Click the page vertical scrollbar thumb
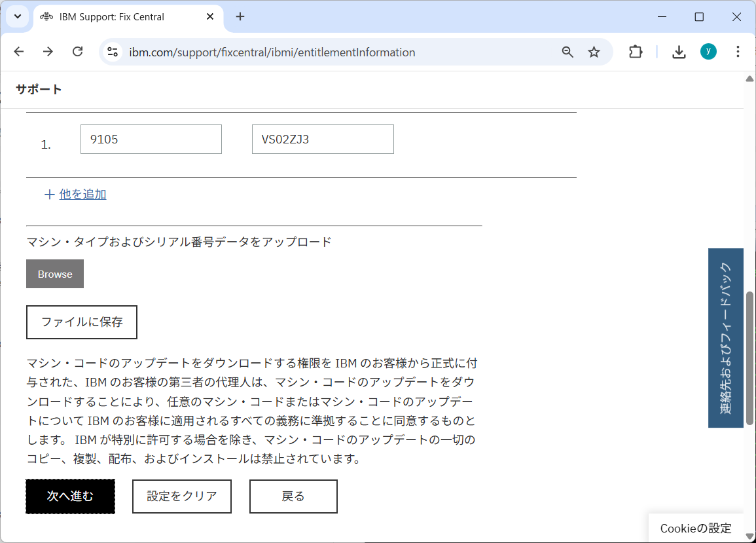The width and height of the screenshot is (756, 543). pyautogui.click(x=749, y=358)
